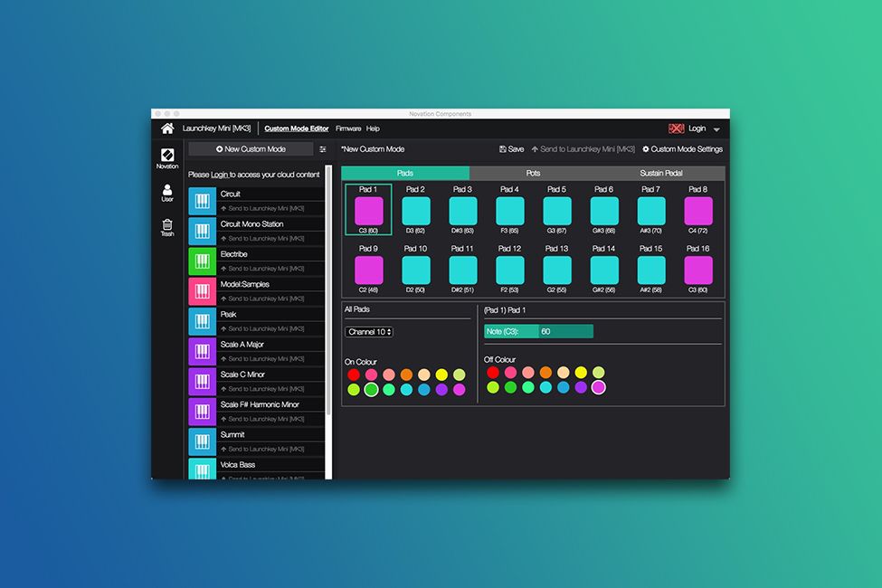Open the Channel 10 dropdown
This screenshot has height=588, width=882.
[369, 332]
